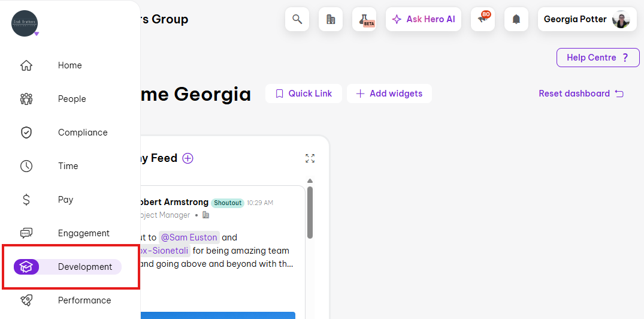Click the People group icon
Image resolution: width=644 pixels, height=319 pixels.
click(x=26, y=99)
